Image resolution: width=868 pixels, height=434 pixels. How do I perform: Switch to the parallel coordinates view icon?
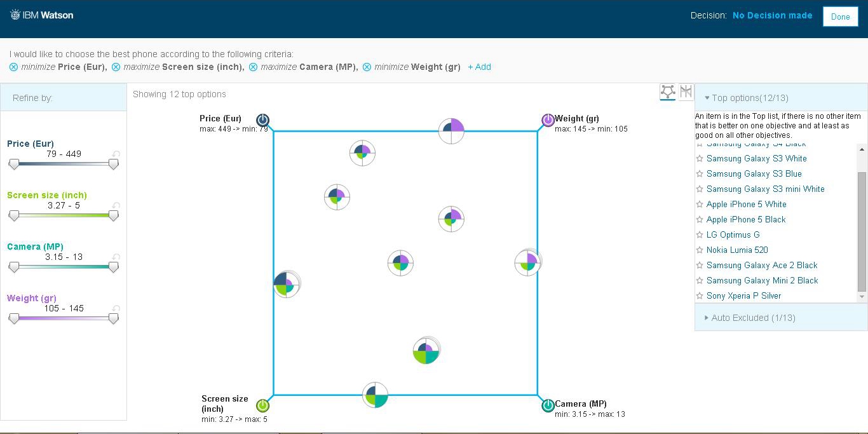[x=686, y=92]
